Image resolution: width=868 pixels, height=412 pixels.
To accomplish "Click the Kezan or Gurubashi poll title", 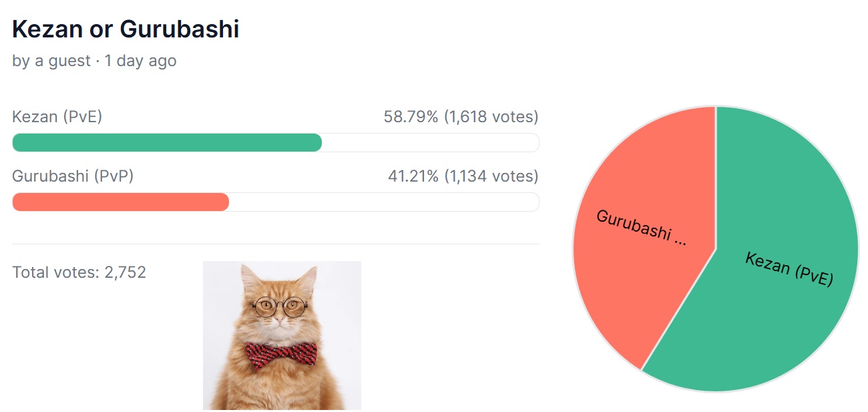I will coord(126,29).
